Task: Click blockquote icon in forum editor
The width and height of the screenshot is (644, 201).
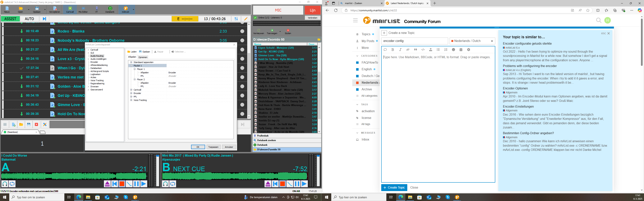Action: coord(416,50)
